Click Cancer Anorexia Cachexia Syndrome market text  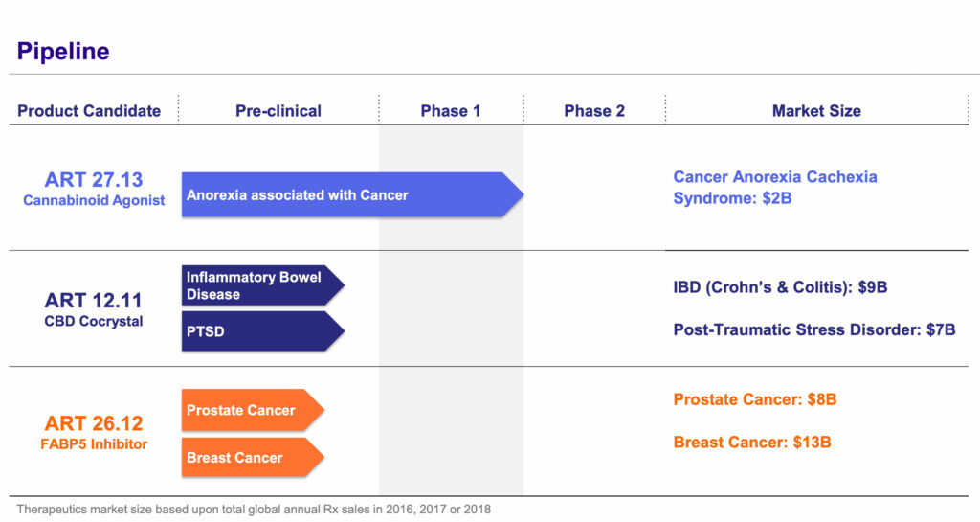(x=775, y=188)
